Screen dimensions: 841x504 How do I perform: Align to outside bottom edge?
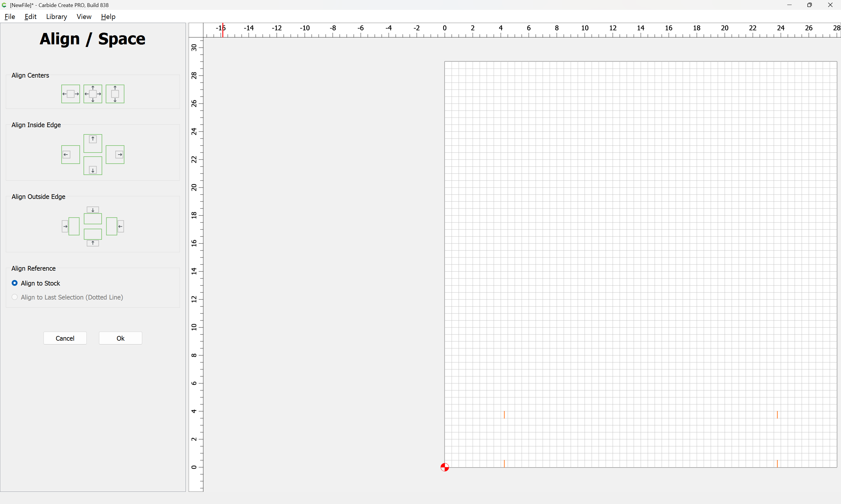93,237
